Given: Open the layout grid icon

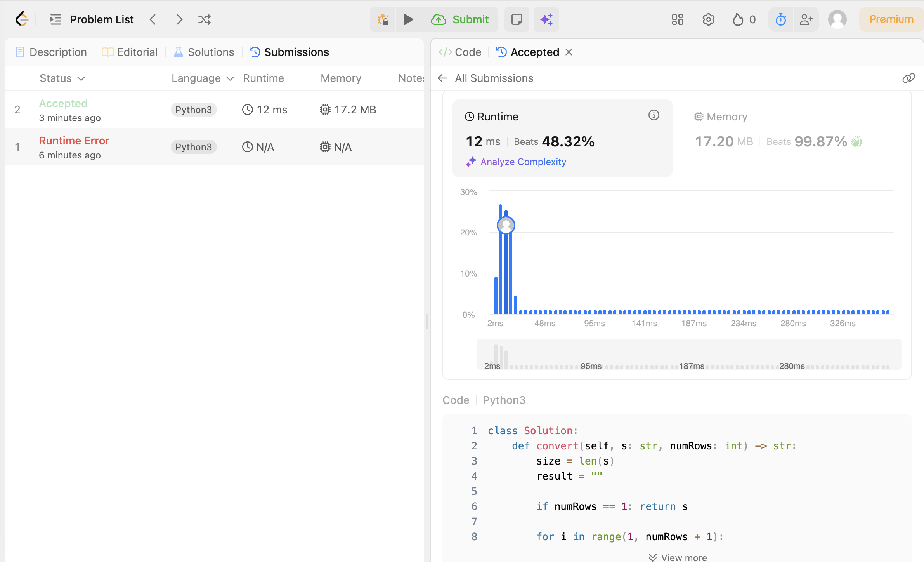Looking at the screenshot, I should (x=677, y=19).
